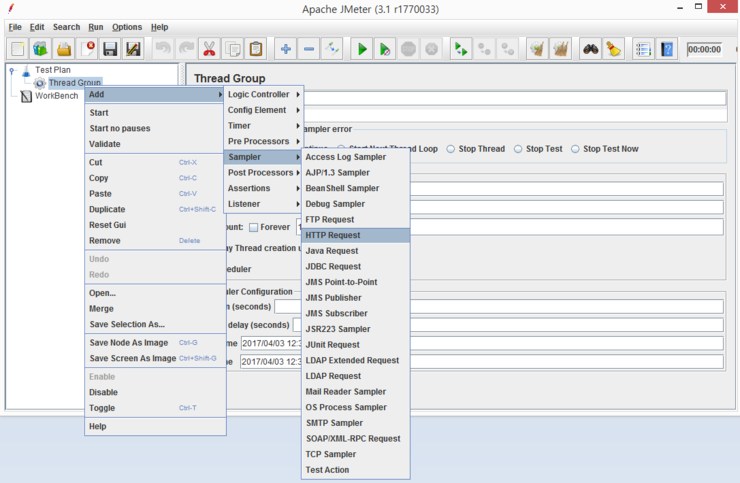
Task: Check the Forever loop checkbox
Action: click(253, 228)
